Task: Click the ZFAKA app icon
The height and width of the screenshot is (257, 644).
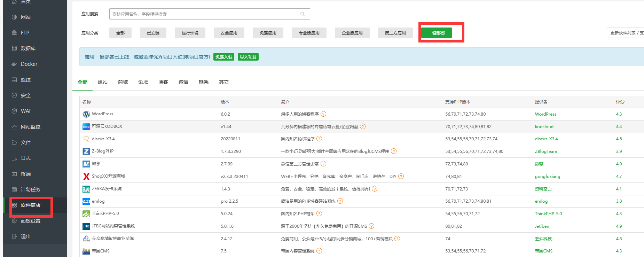Action: (86, 189)
